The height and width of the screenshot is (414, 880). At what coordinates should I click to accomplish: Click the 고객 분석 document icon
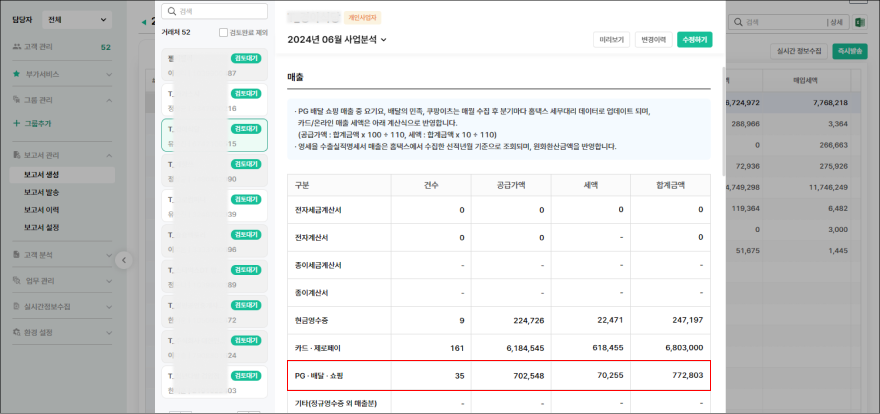click(x=16, y=254)
